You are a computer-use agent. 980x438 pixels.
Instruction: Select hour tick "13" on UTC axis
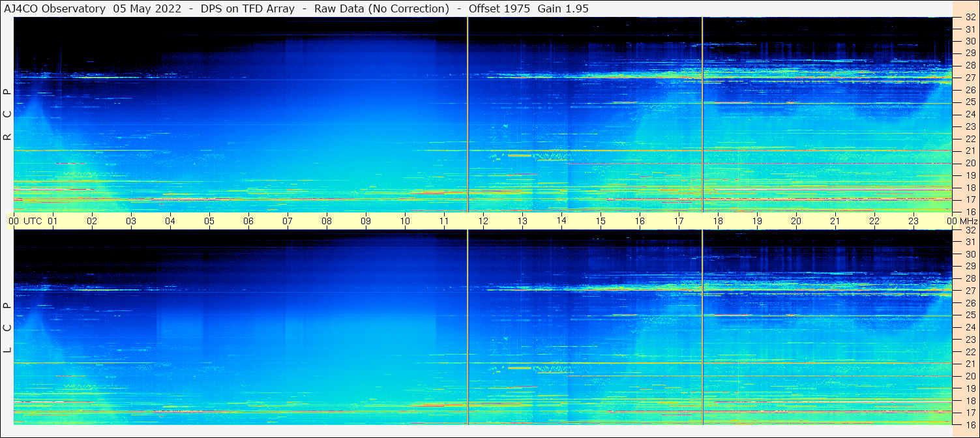pos(522,221)
